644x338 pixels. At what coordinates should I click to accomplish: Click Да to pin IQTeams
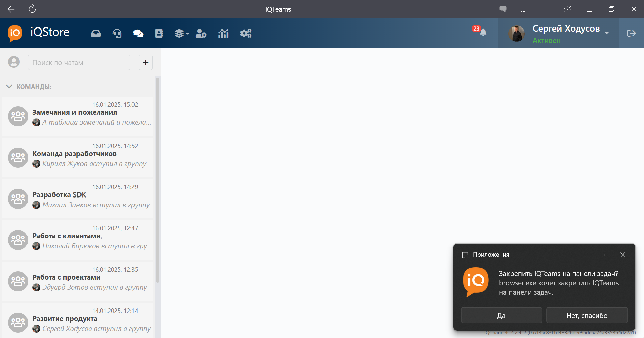click(x=501, y=315)
